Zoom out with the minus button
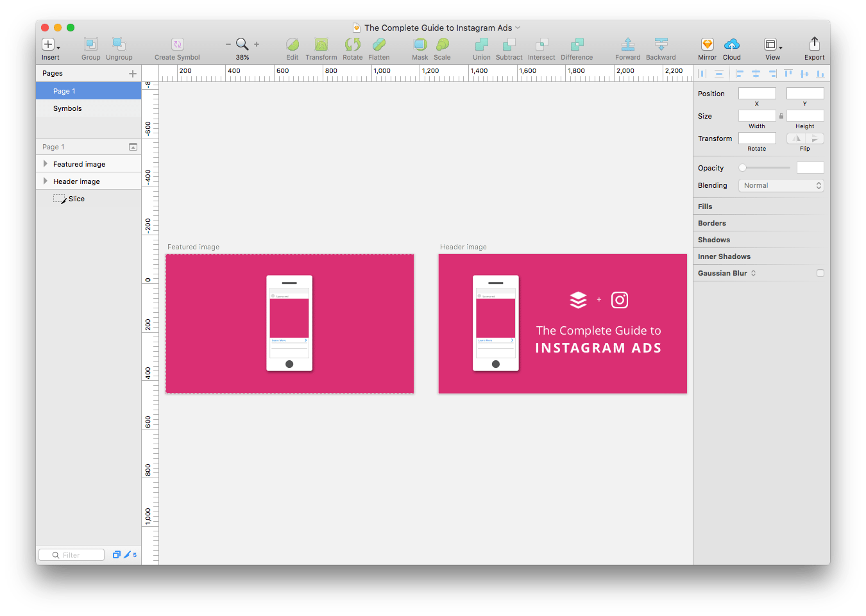 [228, 44]
